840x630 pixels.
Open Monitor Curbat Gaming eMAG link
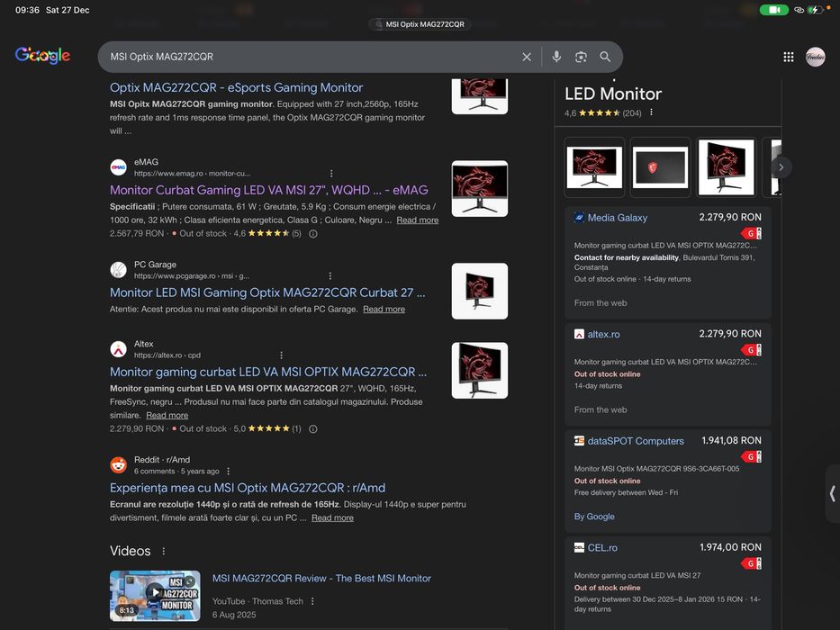click(x=269, y=190)
